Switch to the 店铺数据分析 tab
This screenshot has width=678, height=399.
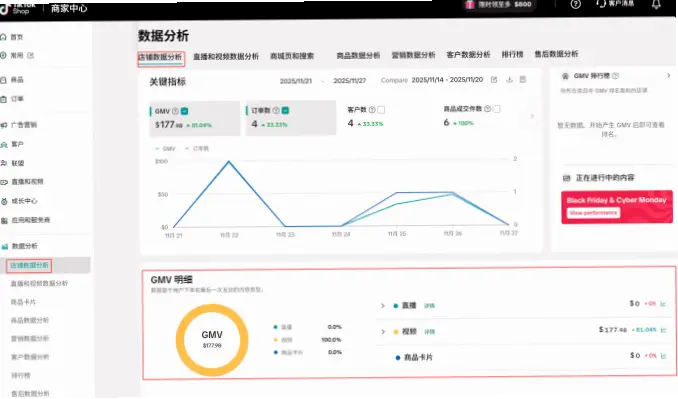click(x=161, y=57)
